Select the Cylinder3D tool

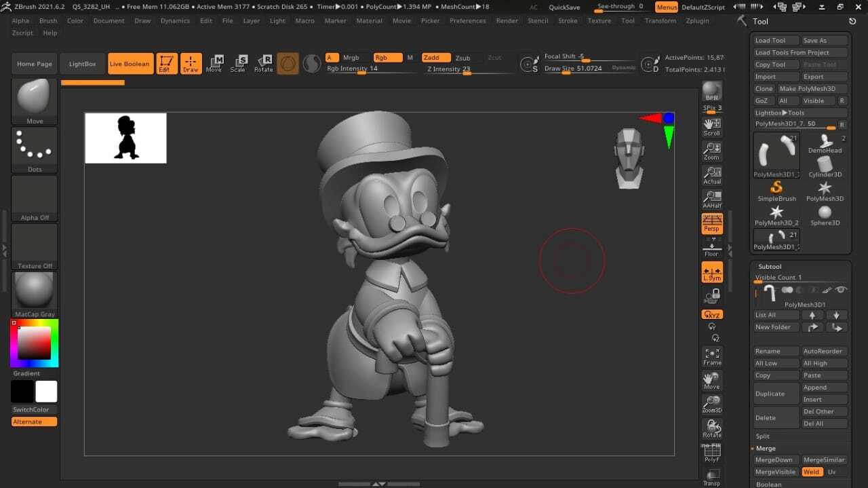pyautogui.click(x=825, y=167)
